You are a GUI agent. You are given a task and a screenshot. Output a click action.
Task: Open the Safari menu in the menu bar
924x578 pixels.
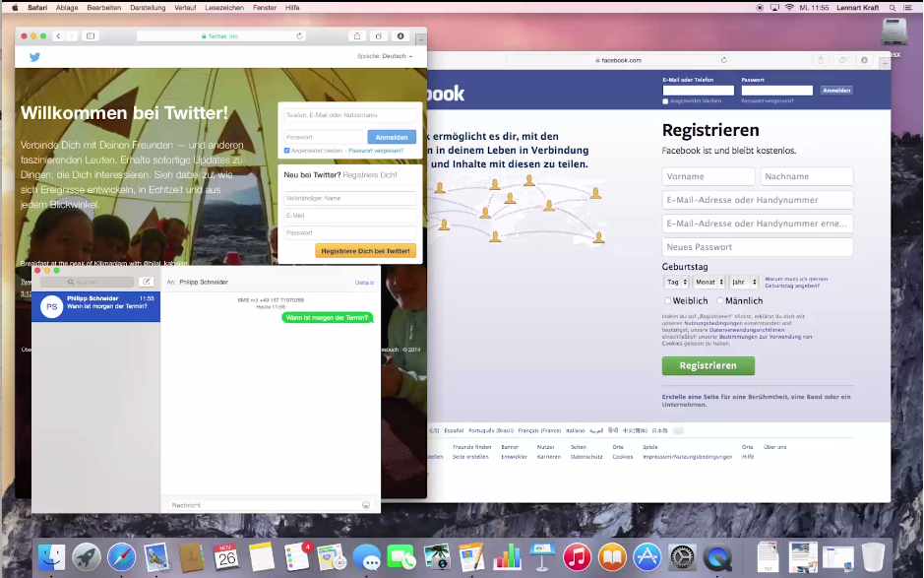click(37, 8)
